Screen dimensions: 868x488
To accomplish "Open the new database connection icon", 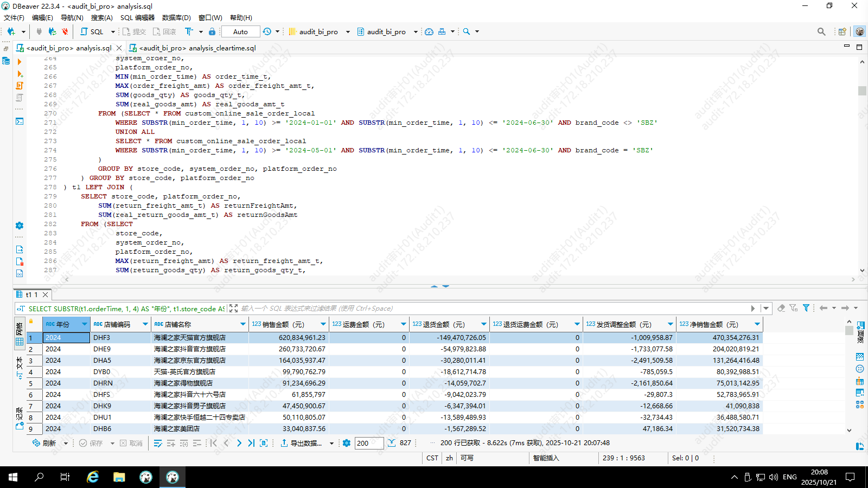I will click(x=11, y=31).
